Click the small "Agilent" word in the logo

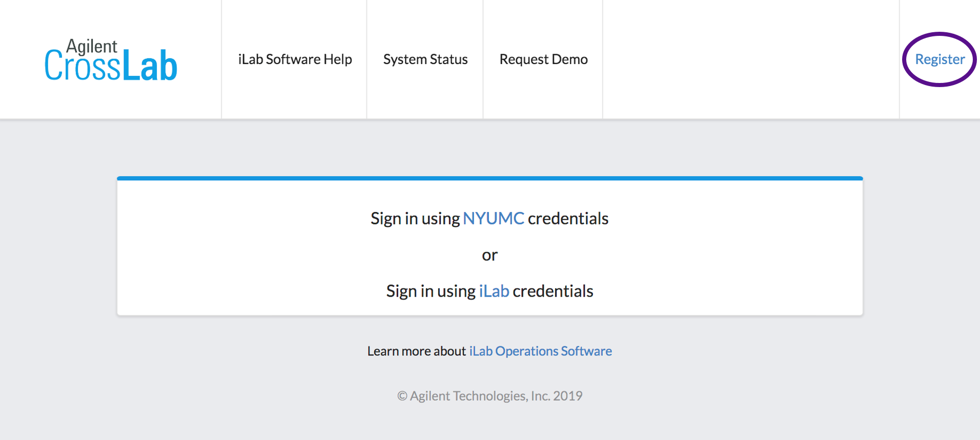click(x=92, y=47)
